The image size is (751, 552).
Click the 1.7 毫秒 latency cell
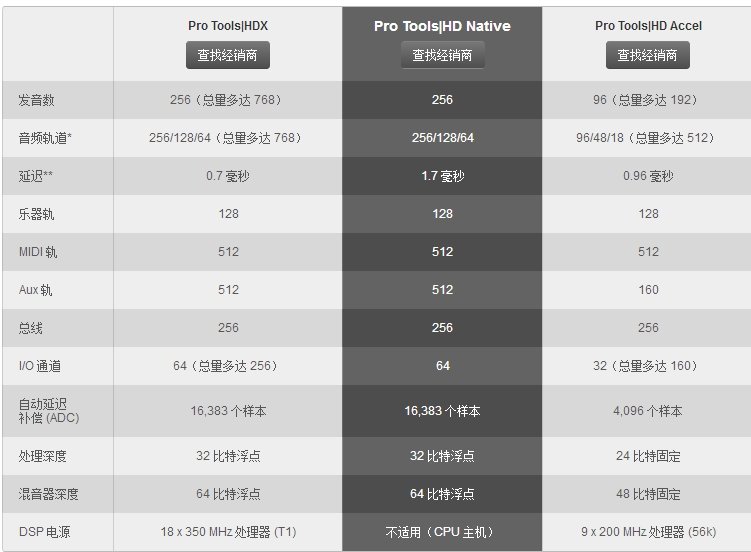[x=443, y=176]
